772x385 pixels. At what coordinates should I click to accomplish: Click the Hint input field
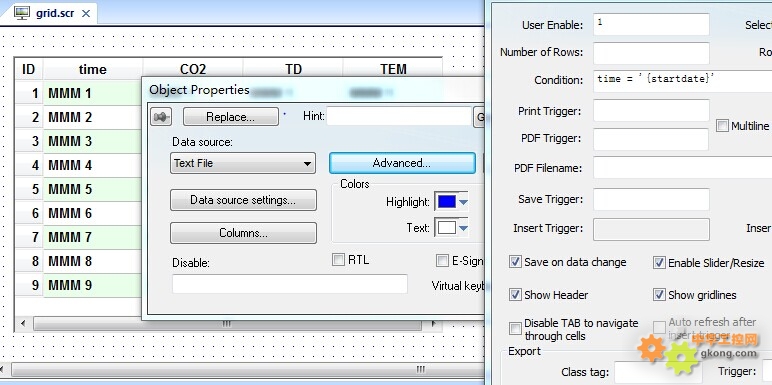tap(399, 117)
